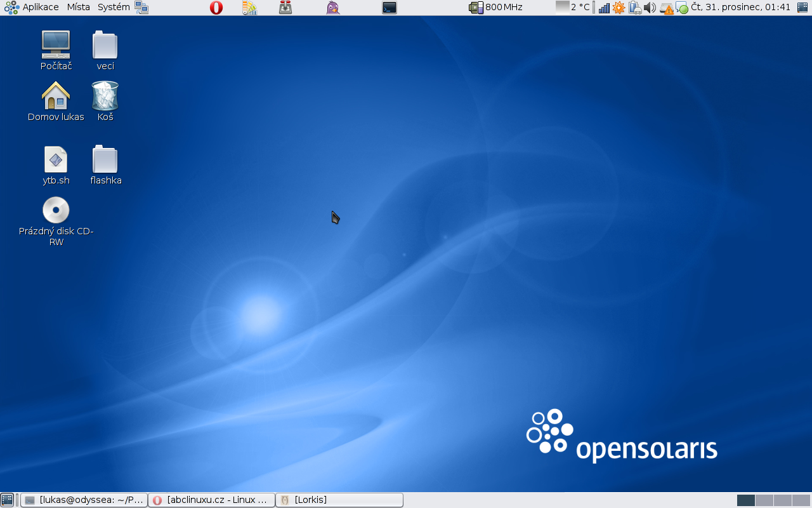Viewport: 812px width, 508px height.
Task: Click the network computers icon beside Systém
Action: click(x=141, y=8)
